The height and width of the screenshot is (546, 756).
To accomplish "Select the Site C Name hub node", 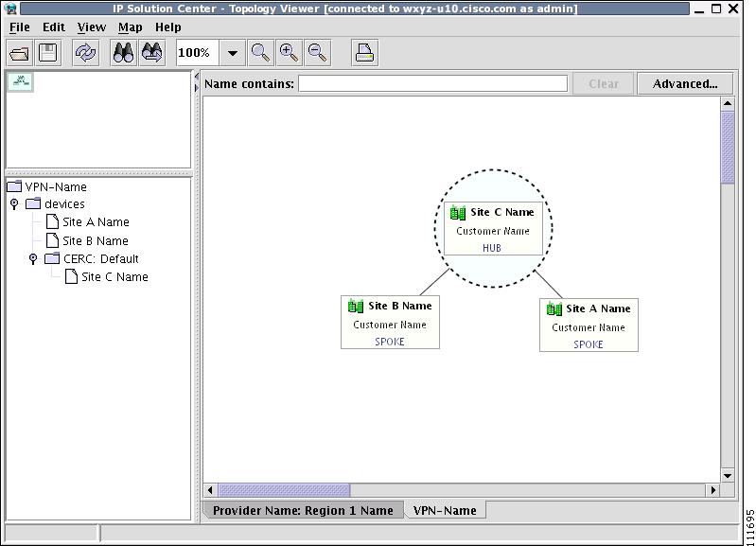I will click(x=493, y=229).
